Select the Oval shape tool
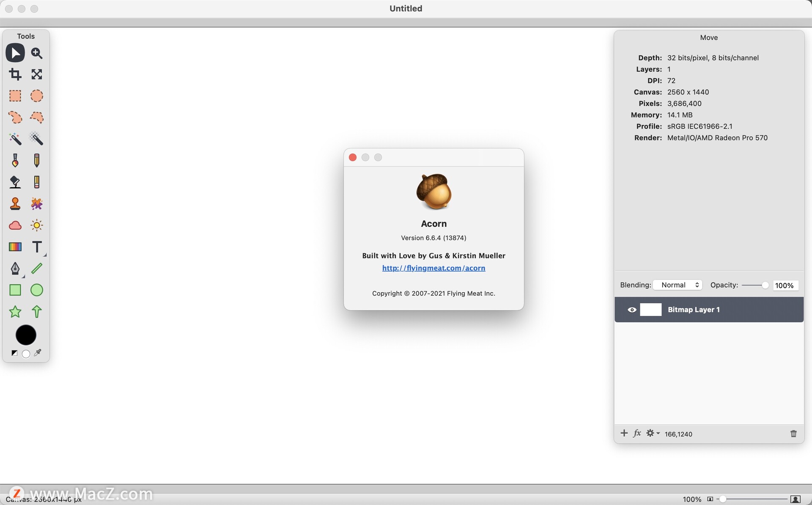This screenshot has height=505, width=812. pos(37,290)
